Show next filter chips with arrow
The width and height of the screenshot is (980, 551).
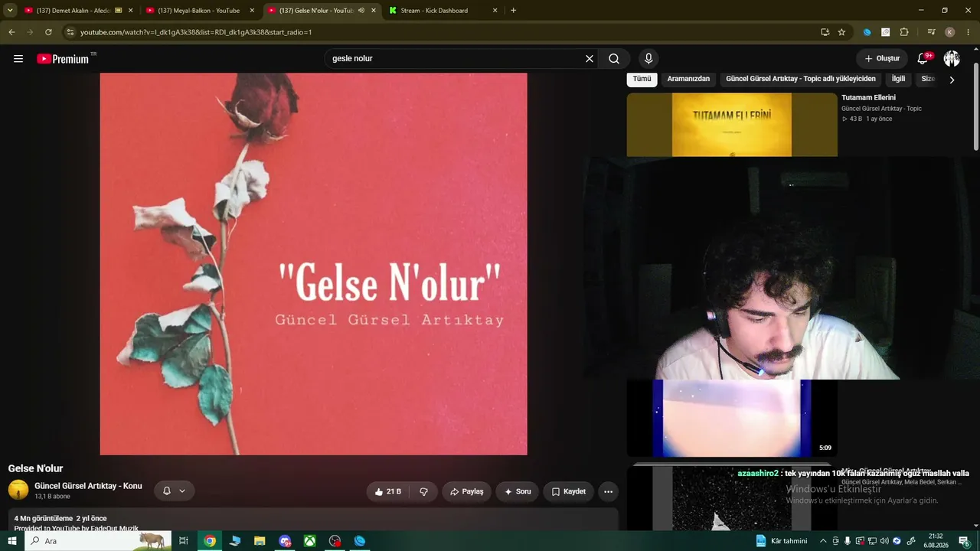(952, 80)
